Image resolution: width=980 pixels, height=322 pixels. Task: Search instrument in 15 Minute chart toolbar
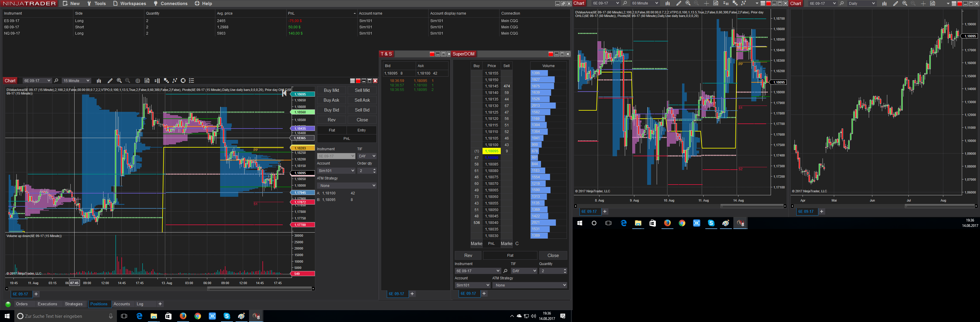click(x=56, y=80)
